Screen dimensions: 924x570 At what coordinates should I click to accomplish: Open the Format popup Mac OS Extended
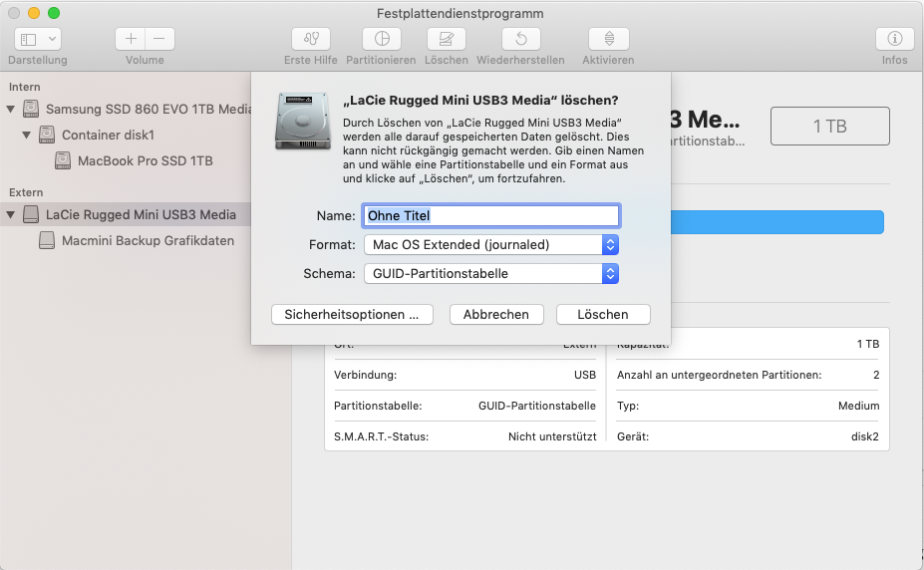[x=491, y=244]
